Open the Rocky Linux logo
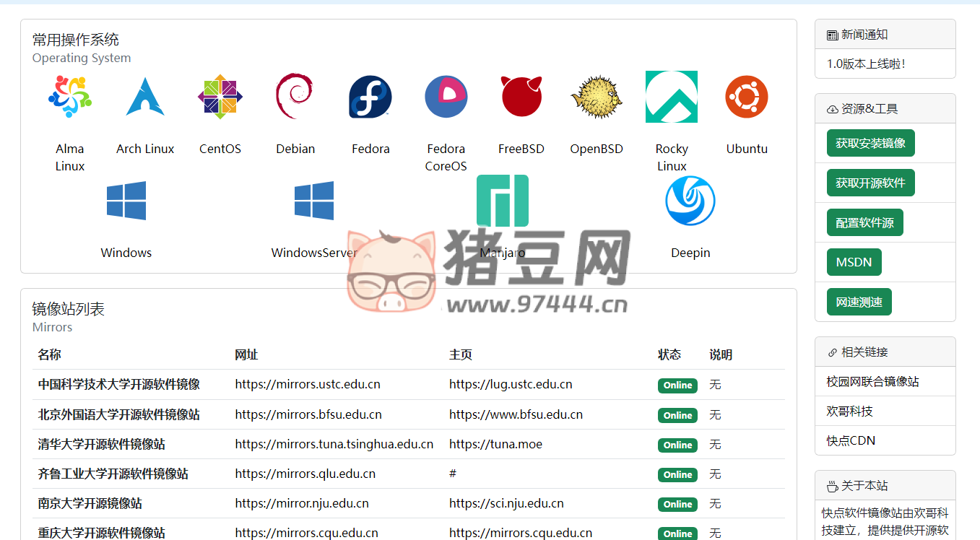Screen dimensions: 980x540 (x=672, y=97)
